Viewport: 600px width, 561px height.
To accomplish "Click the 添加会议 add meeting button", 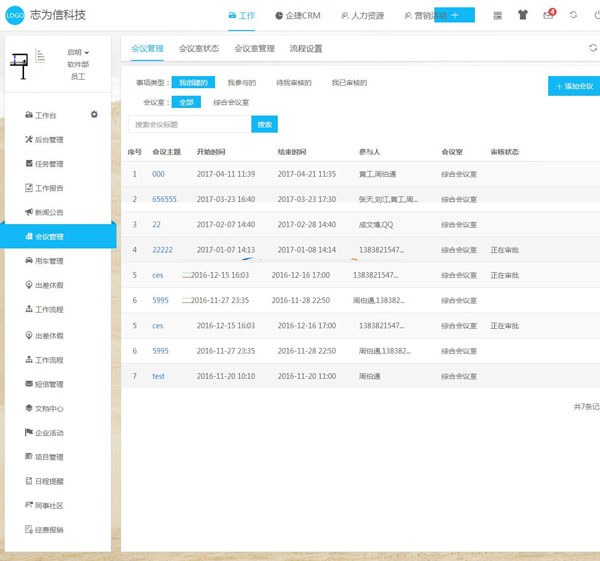I will [575, 87].
